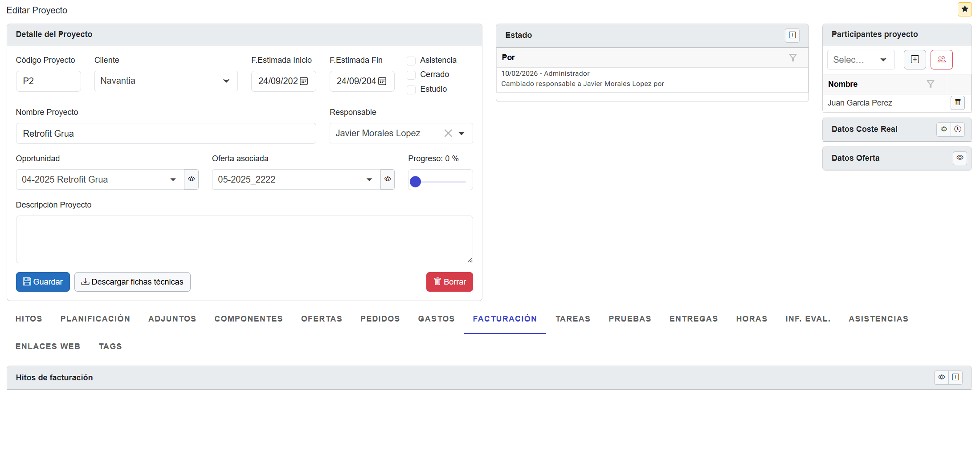
Task: Tick the Cerrado checkbox
Action: click(x=411, y=75)
